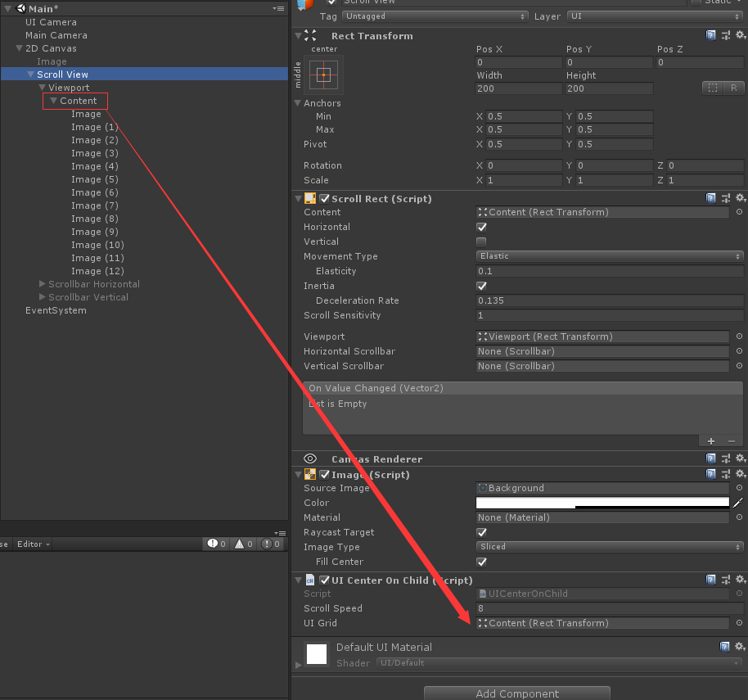Enable Vertical scrolling checkbox

click(481, 242)
